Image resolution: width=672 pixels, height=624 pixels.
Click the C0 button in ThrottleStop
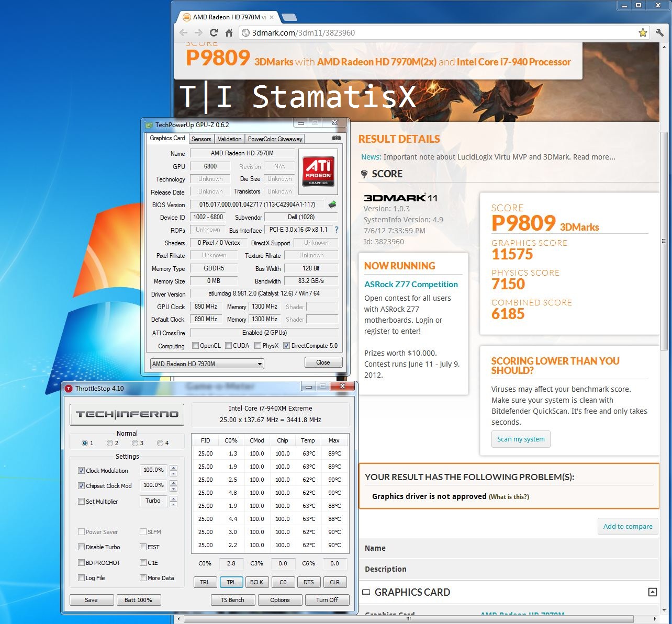pos(283,582)
